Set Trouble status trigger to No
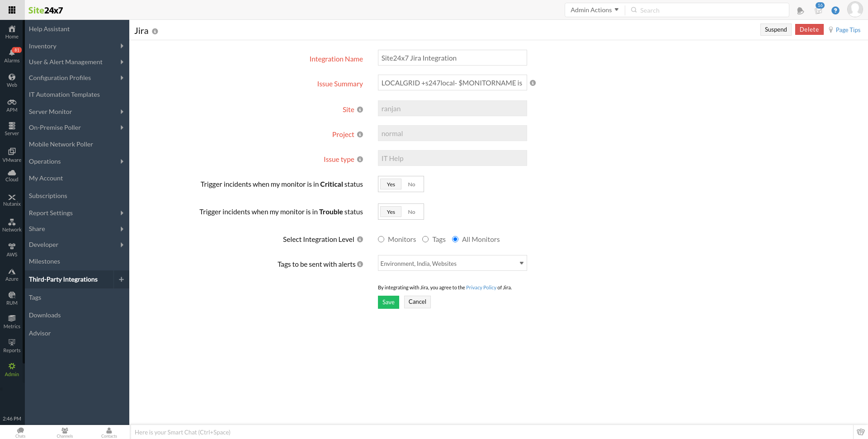Screen dimensions: 868x439 (411, 212)
